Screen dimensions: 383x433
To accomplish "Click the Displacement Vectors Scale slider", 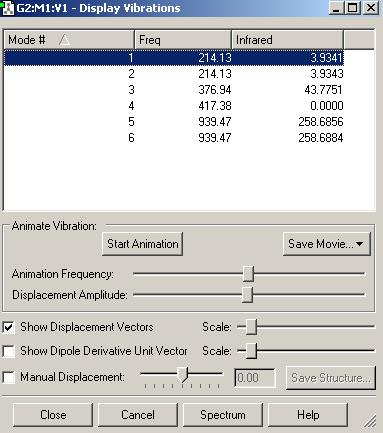I will click(x=251, y=327).
